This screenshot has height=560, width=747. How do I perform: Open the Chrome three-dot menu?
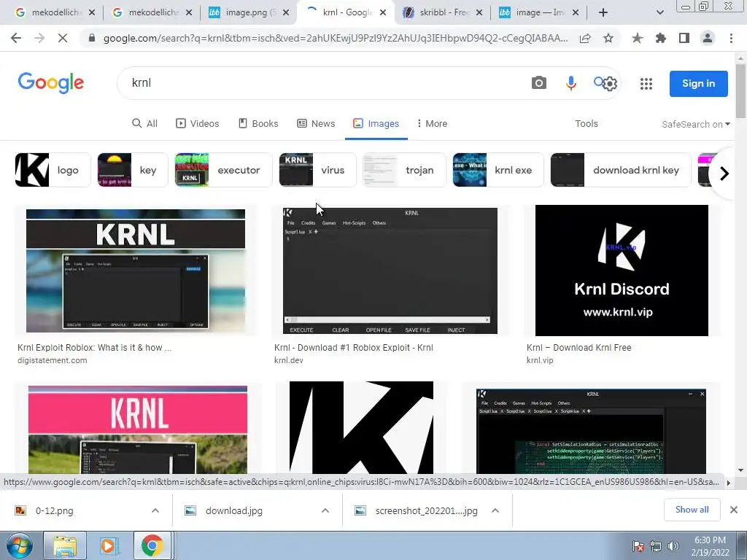click(x=731, y=38)
